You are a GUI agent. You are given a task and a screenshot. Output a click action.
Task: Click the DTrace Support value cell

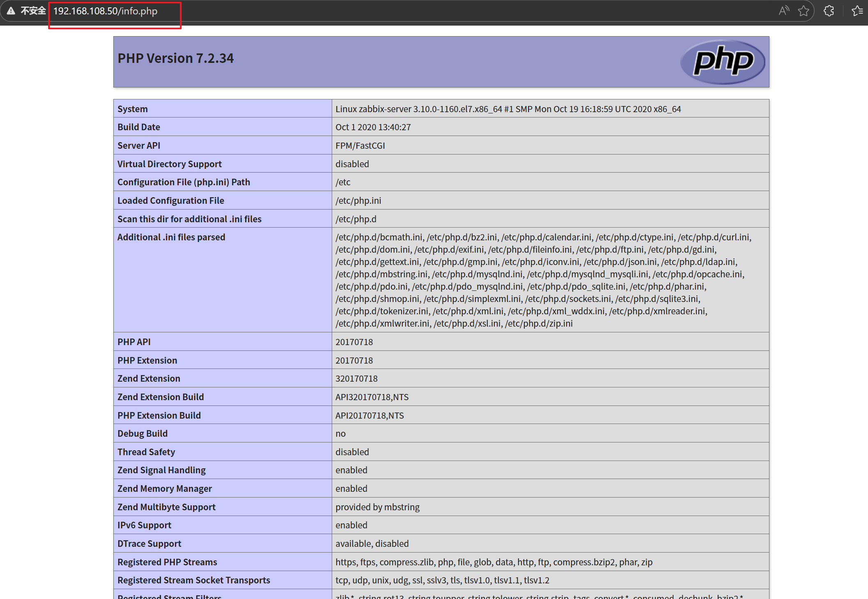372,544
